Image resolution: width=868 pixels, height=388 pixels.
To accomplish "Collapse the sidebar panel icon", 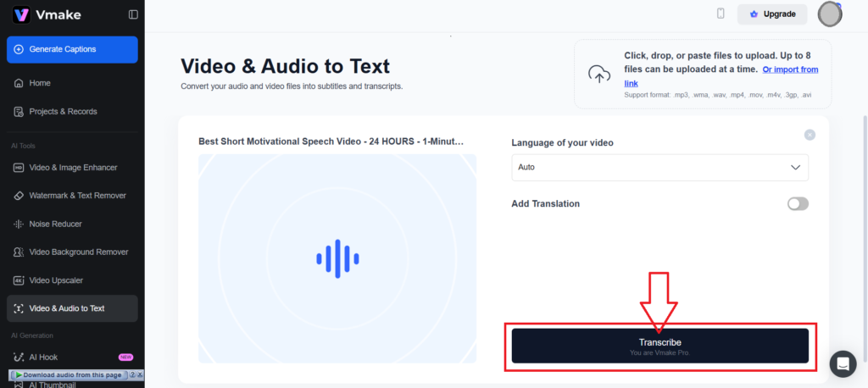I will point(133,14).
